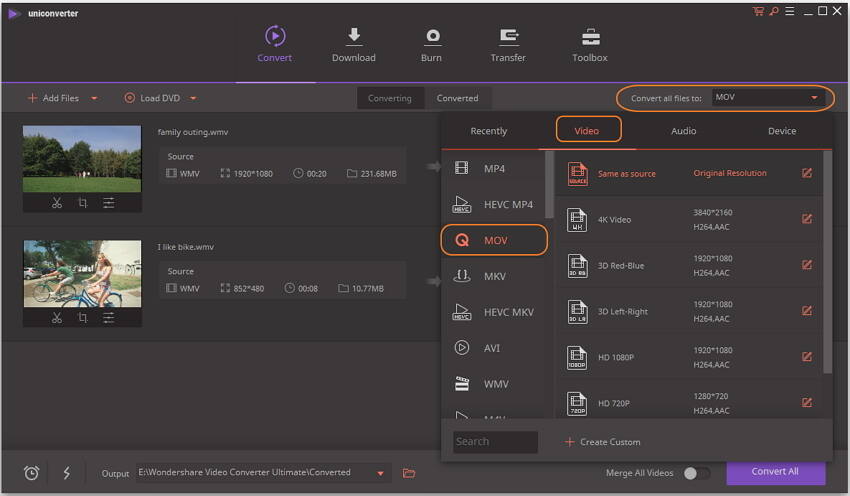Image resolution: width=850 pixels, height=496 pixels.
Task: Click the format Search field
Action: point(495,442)
